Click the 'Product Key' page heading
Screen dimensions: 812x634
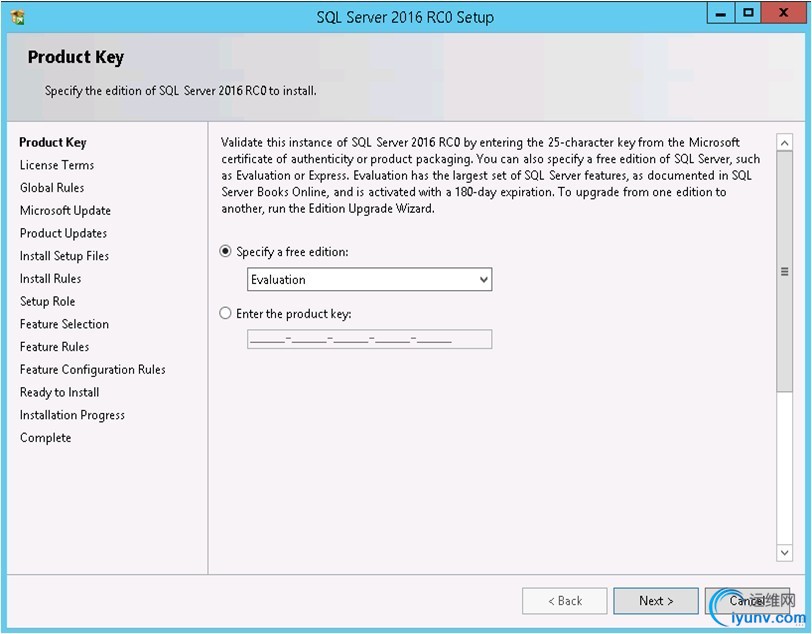(x=76, y=57)
